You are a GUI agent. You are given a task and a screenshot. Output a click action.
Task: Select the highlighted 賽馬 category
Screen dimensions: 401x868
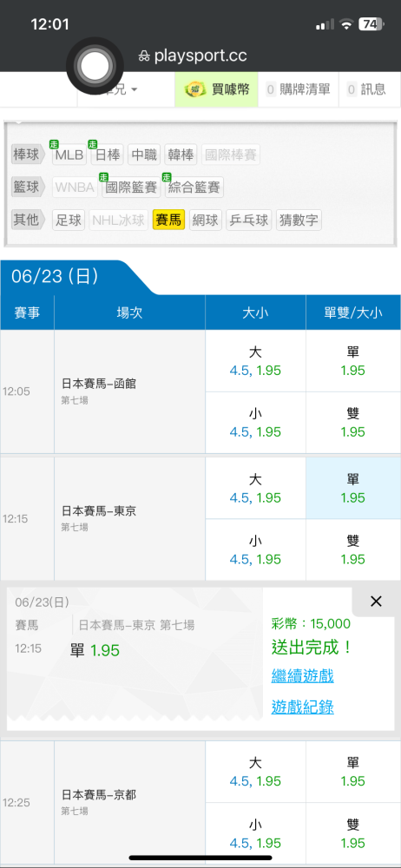pyautogui.click(x=168, y=220)
